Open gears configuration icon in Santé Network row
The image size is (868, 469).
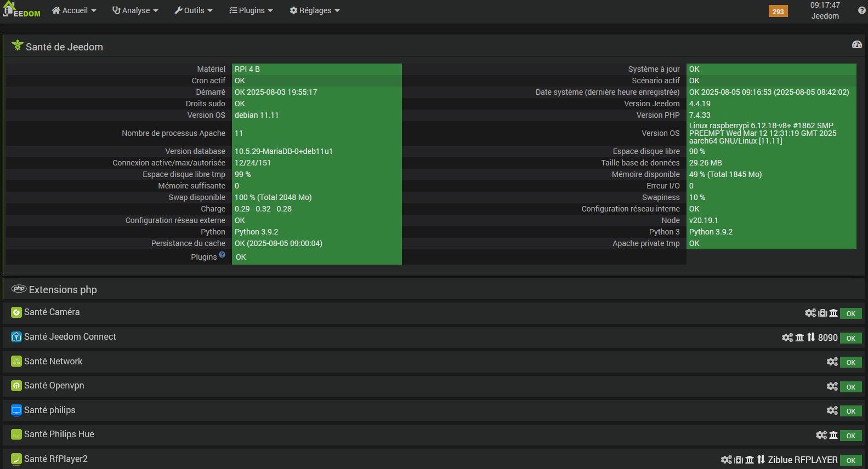pyautogui.click(x=832, y=362)
